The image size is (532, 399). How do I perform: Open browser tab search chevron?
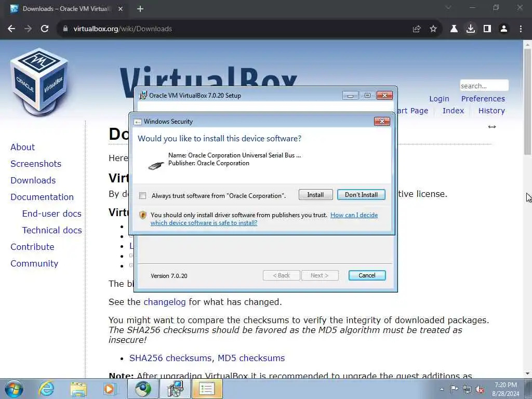click(x=448, y=7)
